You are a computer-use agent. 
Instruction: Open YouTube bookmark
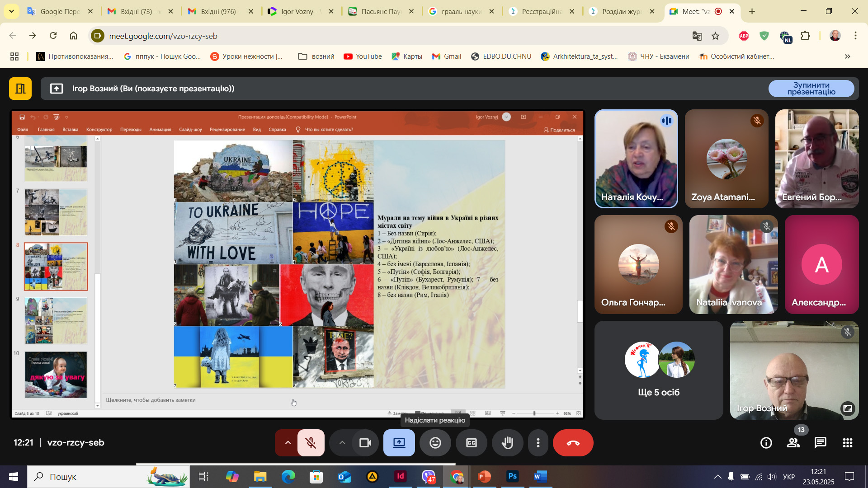coord(363,56)
